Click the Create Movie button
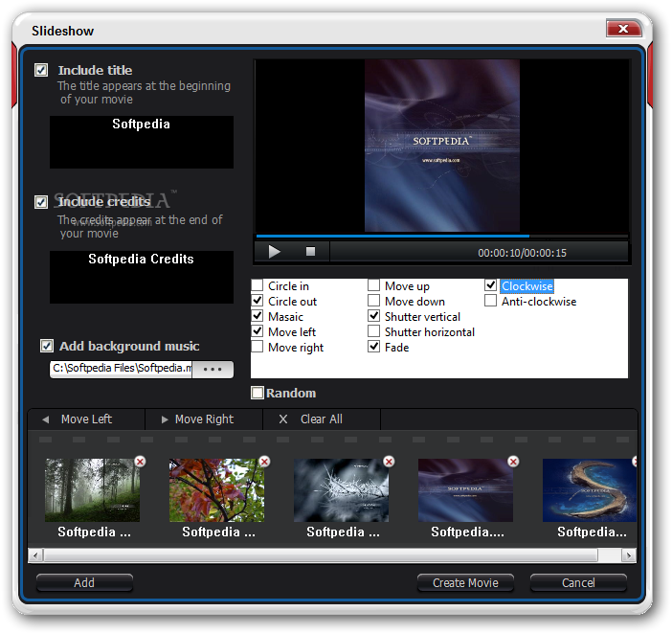 (465, 582)
